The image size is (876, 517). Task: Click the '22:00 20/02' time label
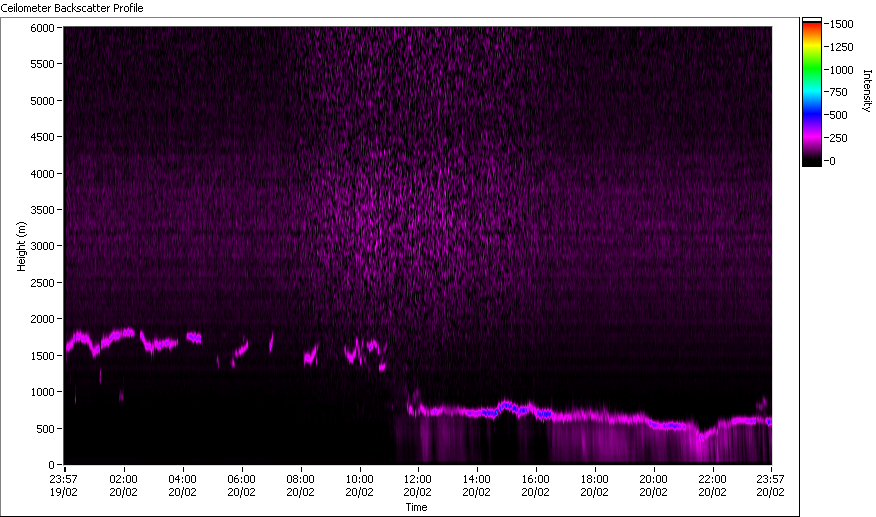click(712, 485)
